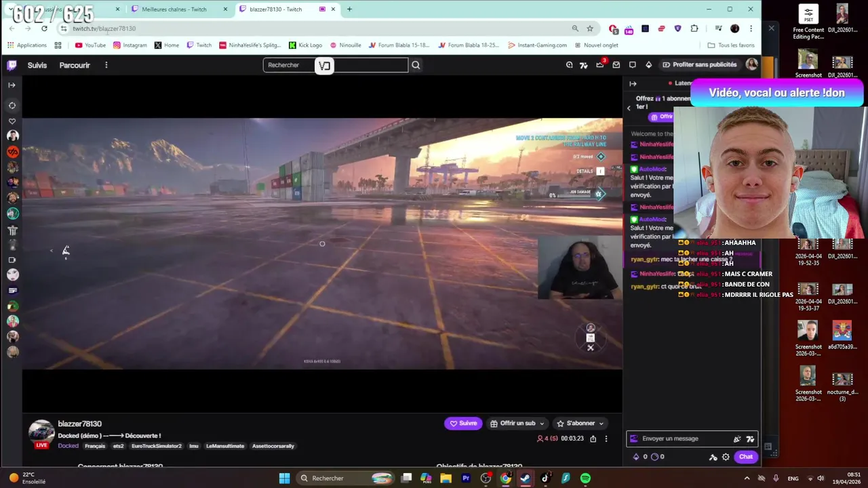Image resolution: width=868 pixels, height=488 pixels.
Task: Open Twitch whispers envelope icon
Action: pos(616,65)
